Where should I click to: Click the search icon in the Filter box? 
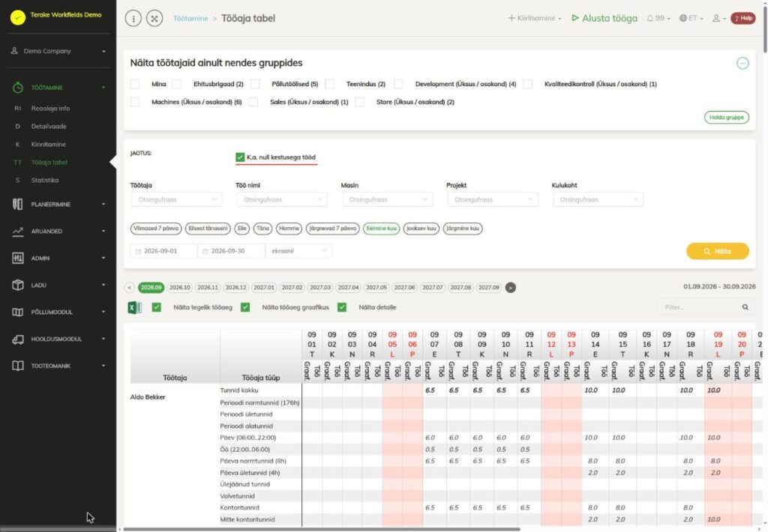745,307
